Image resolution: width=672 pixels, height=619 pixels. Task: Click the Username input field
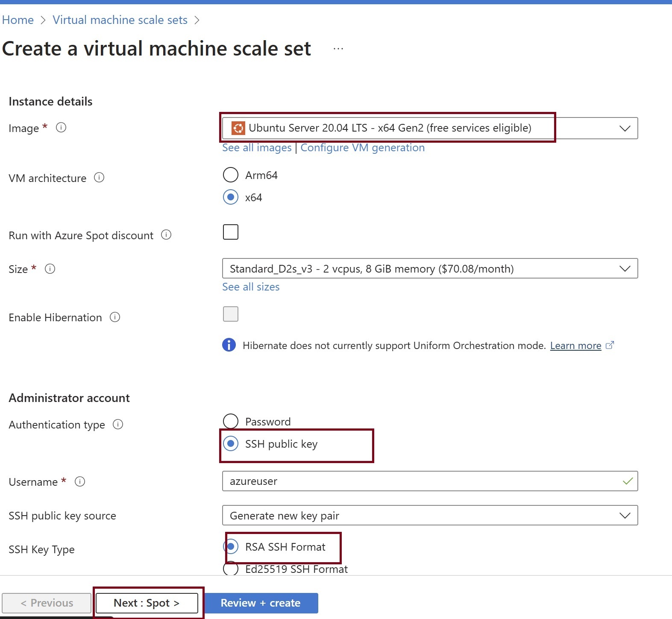pyautogui.click(x=423, y=481)
